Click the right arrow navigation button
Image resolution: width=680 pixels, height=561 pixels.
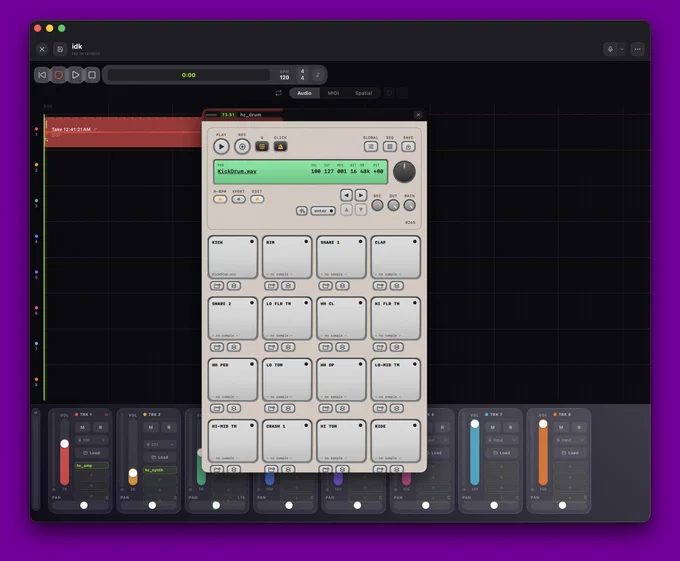point(361,195)
